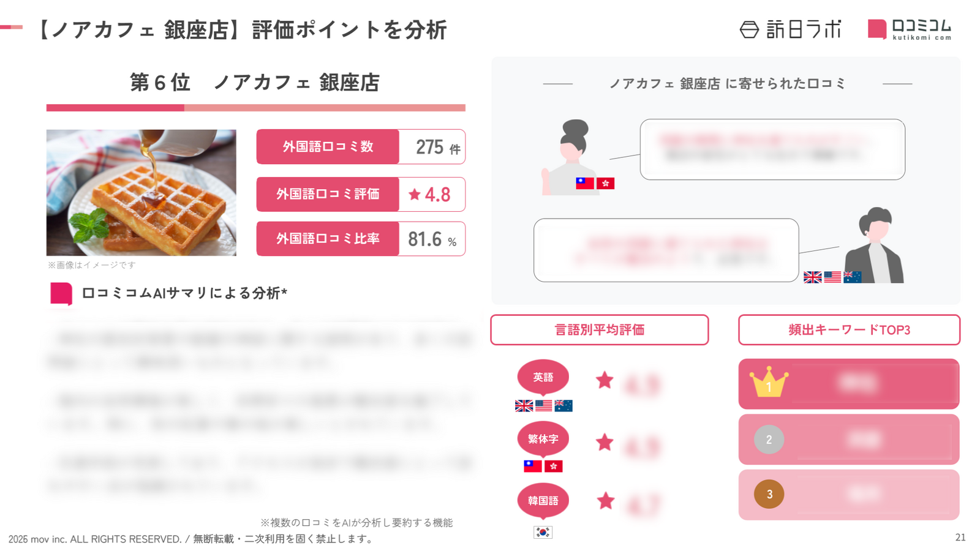Click the 外国語口コミ比率 label
This screenshot has width=980, height=551.
pos(328,239)
